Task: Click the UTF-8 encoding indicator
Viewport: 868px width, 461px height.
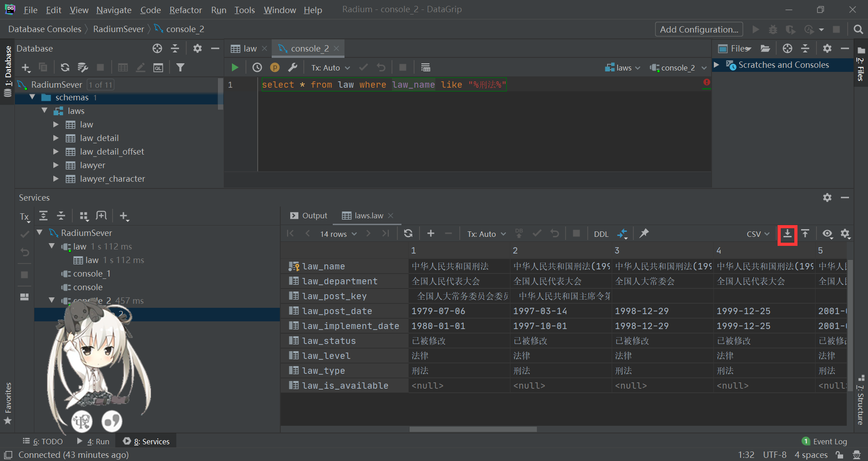Action: click(774, 455)
